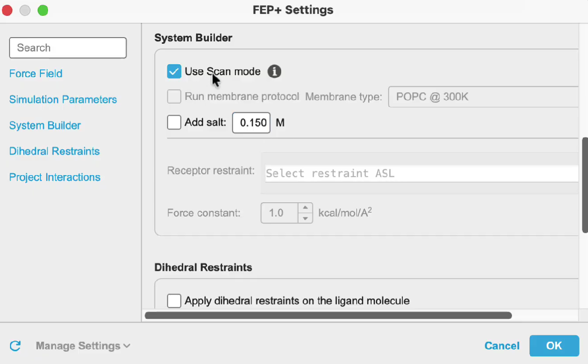The height and width of the screenshot is (364, 588).
Task: Increase the Force constant with up arrow
Action: (305, 208)
